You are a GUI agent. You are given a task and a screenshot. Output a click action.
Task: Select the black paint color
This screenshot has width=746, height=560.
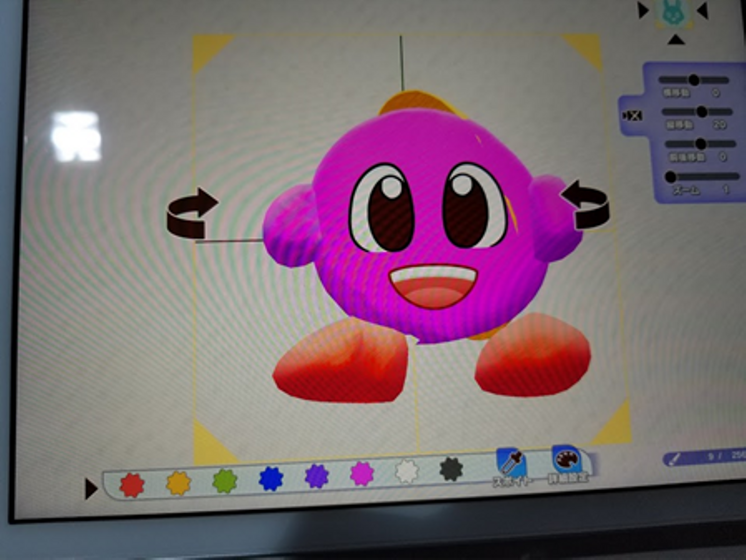[x=452, y=469]
